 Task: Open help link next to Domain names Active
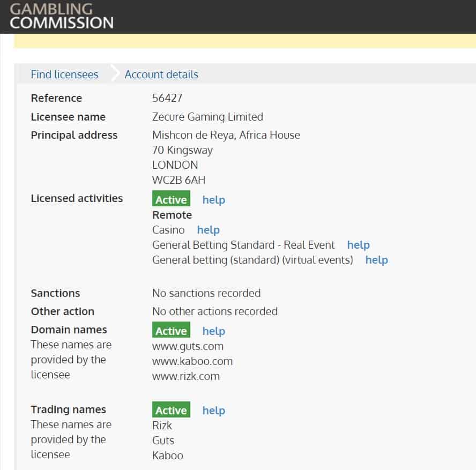pos(214,331)
